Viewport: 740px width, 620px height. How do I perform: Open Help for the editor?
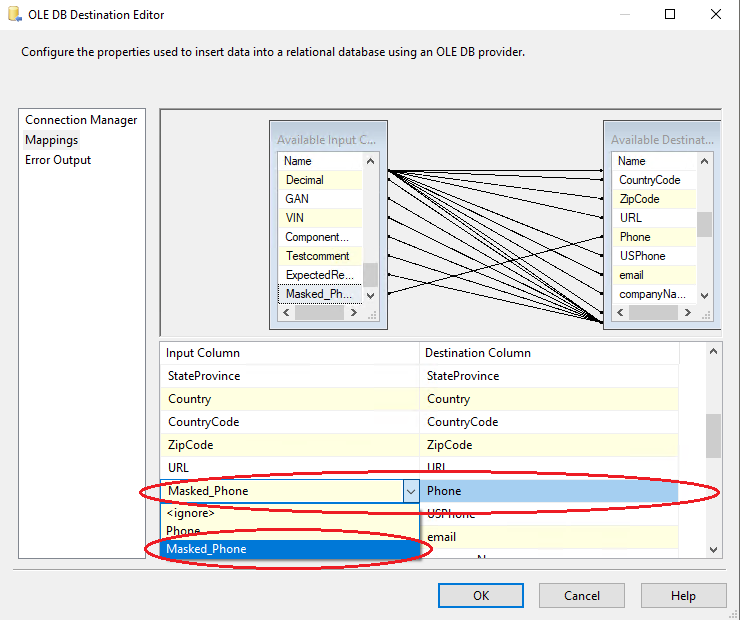[x=683, y=595]
